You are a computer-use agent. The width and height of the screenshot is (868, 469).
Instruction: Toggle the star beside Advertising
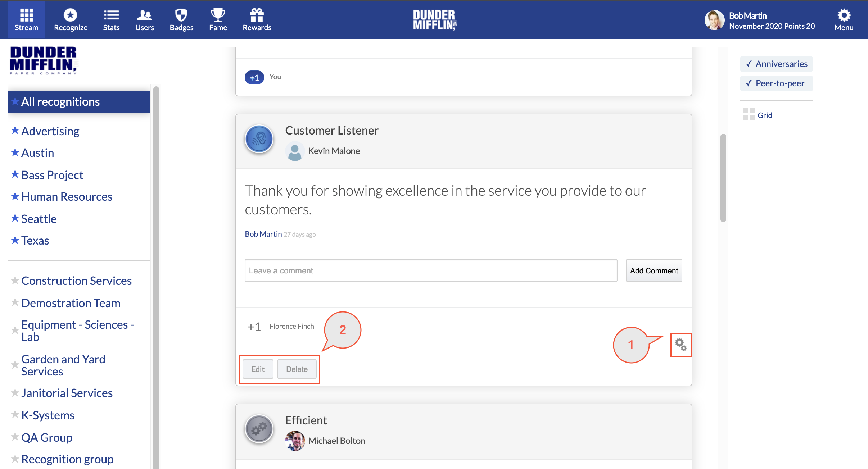pos(15,131)
